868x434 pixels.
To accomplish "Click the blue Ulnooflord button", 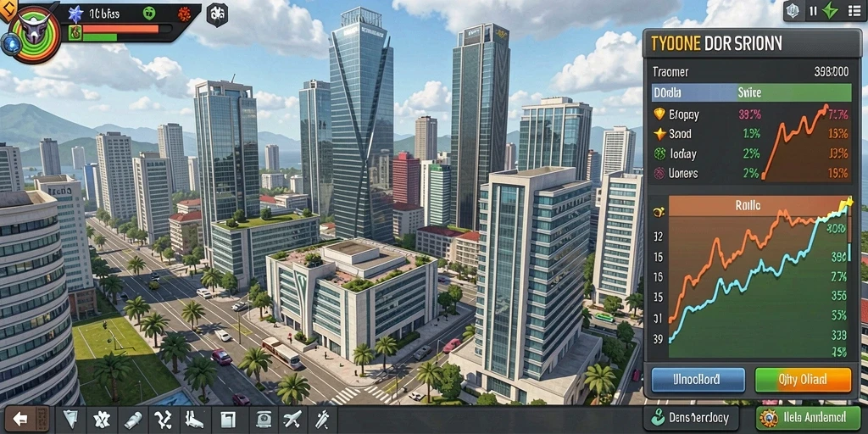I will point(698,380).
